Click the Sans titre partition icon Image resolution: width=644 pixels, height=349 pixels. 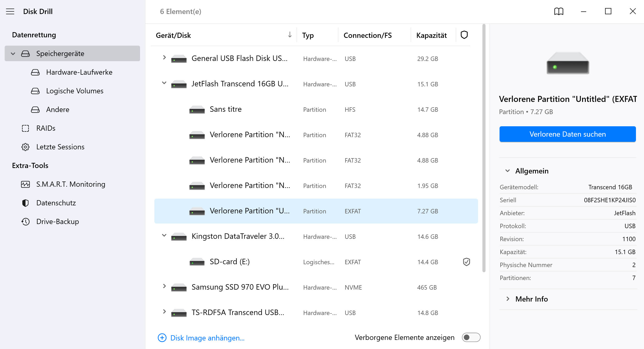[x=197, y=110]
